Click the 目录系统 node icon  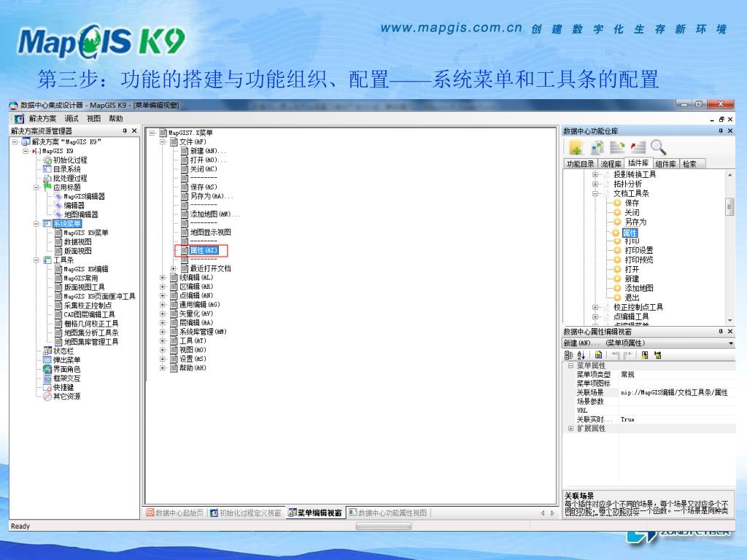pyautogui.click(x=47, y=169)
